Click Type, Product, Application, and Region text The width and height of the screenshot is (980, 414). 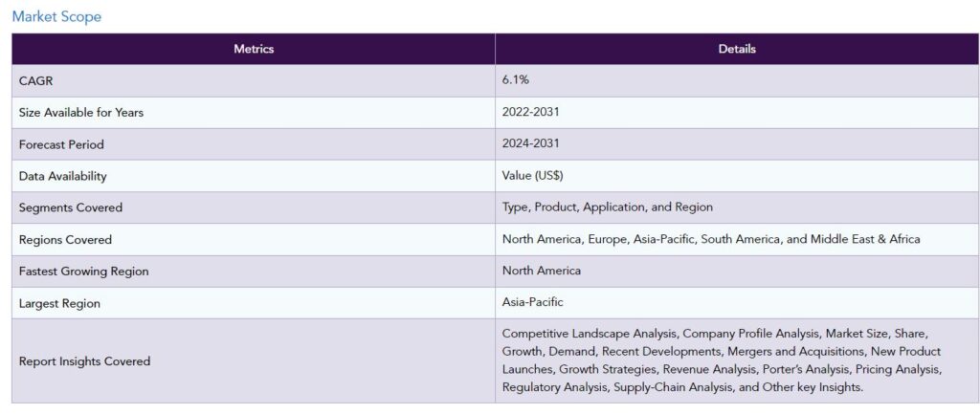(x=608, y=207)
